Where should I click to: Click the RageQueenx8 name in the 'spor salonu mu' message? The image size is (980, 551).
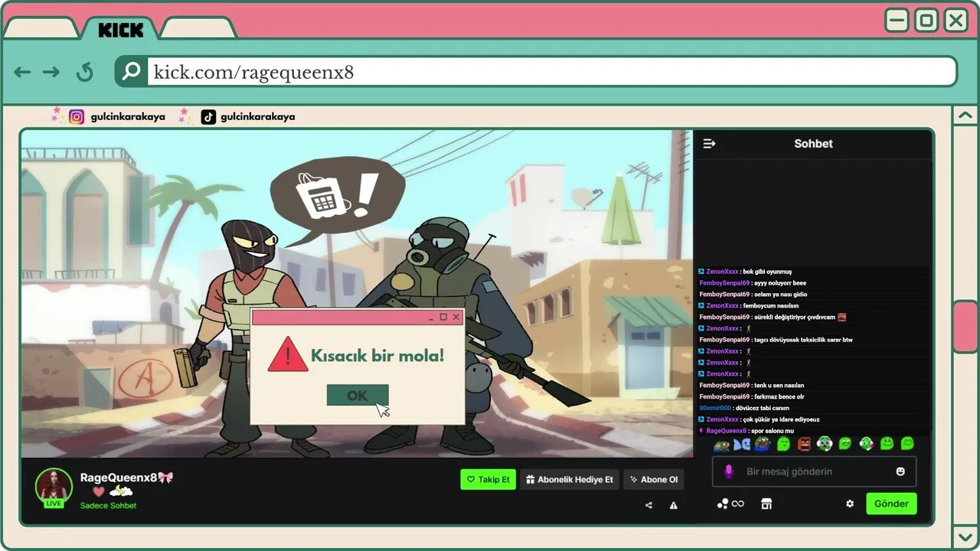(727, 431)
